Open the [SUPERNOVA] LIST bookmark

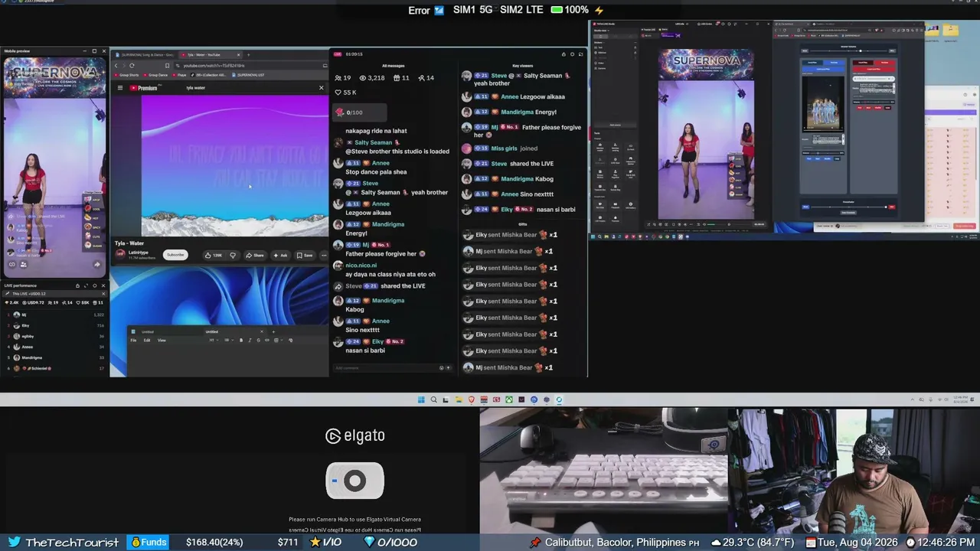(x=249, y=75)
